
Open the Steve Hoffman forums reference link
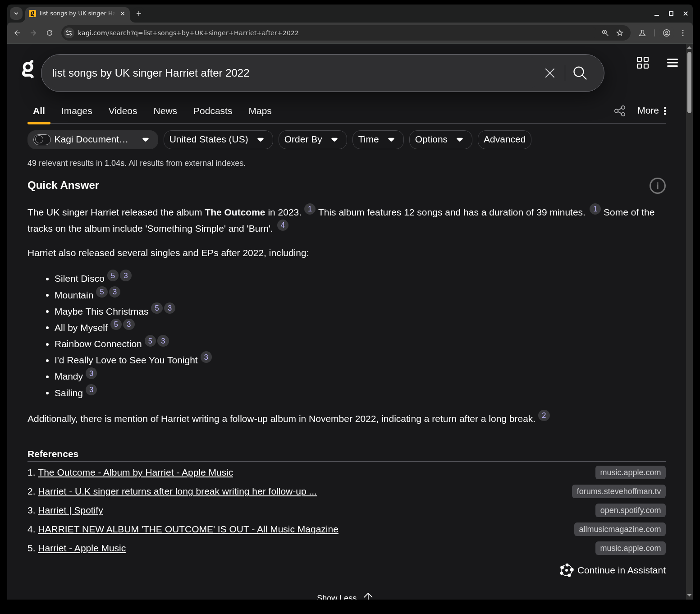pos(177,491)
